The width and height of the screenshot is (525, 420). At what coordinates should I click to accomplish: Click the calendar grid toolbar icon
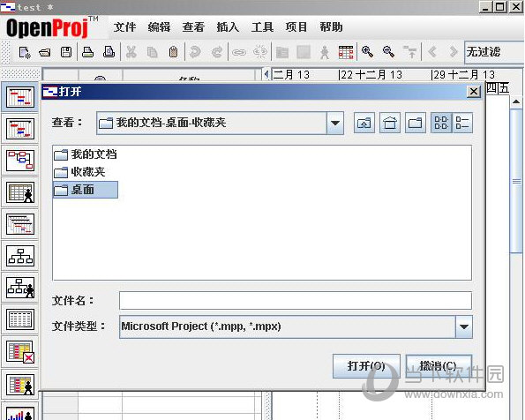346,52
